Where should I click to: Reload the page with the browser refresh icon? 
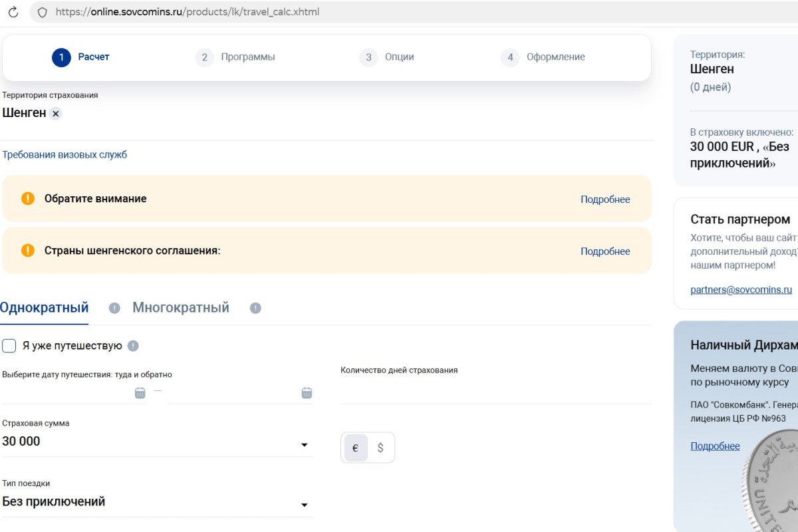click(13, 12)
